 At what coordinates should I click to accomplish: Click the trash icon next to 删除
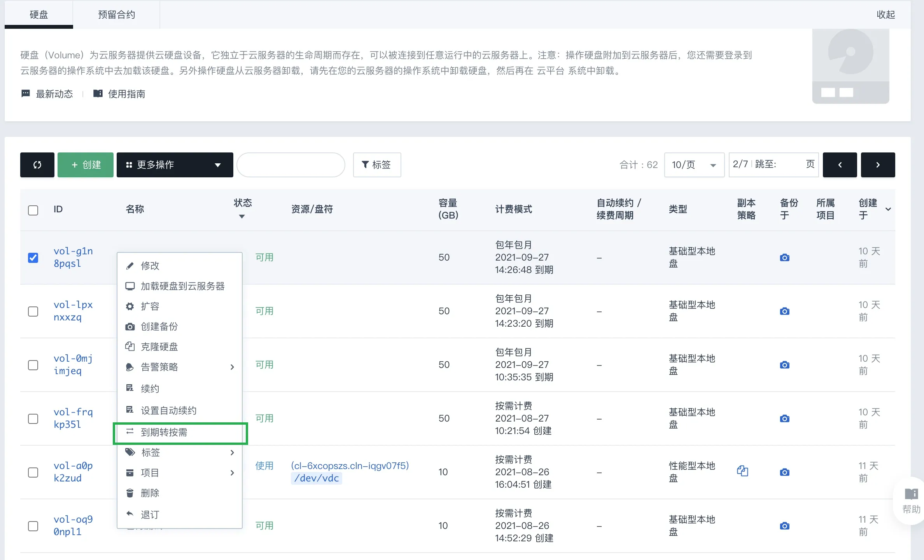click(x=130, y=493)
